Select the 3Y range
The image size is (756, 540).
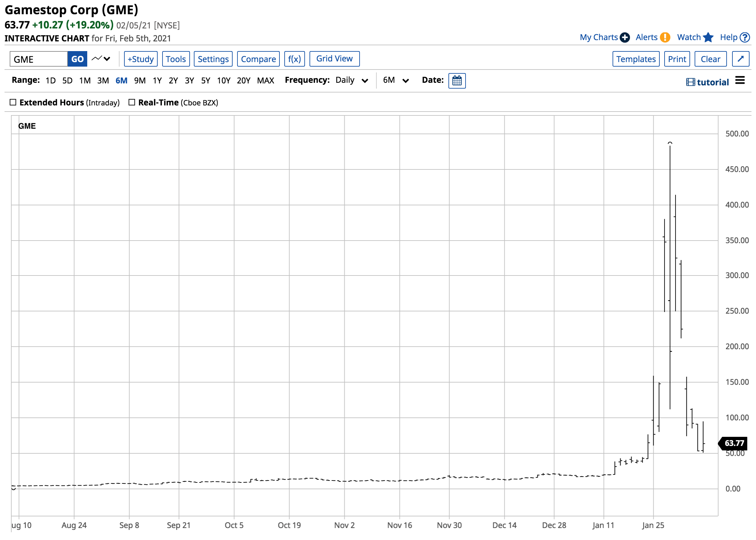click(189, 81)
